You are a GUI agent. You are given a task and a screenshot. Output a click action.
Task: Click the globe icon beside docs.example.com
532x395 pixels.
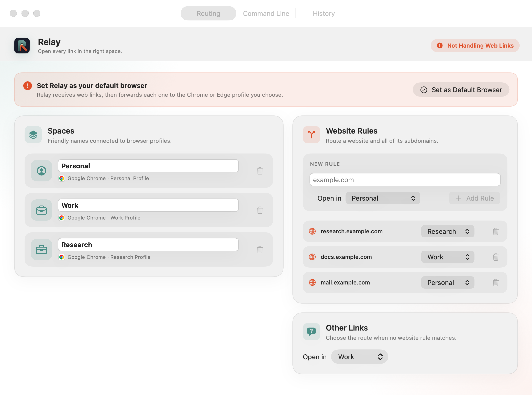point(312,257)
